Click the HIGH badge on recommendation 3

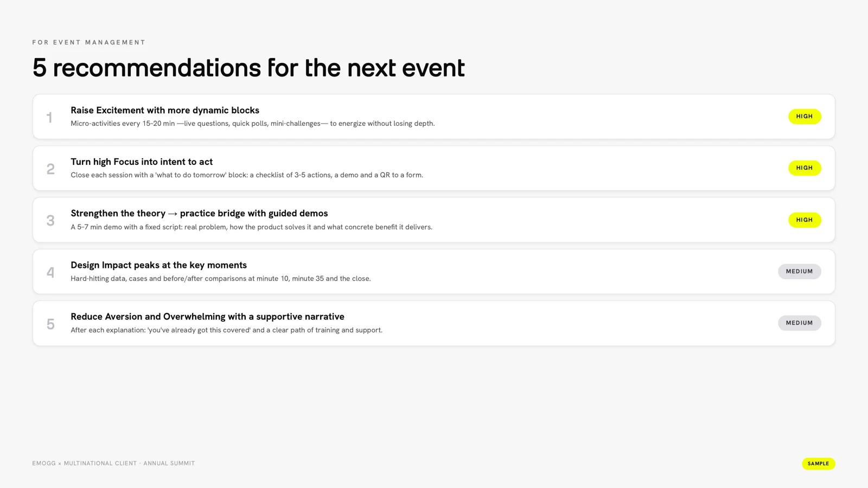point(805,220)
